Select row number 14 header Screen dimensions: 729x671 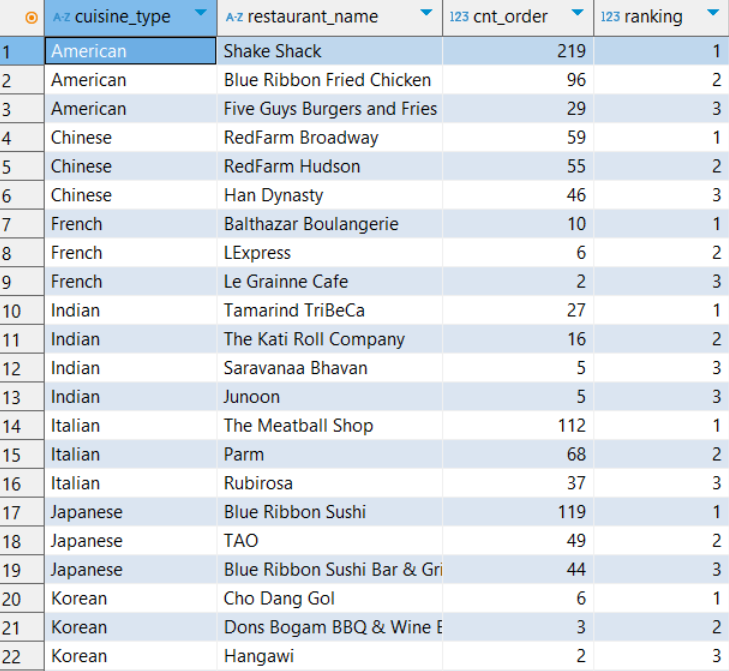point(22,426)
